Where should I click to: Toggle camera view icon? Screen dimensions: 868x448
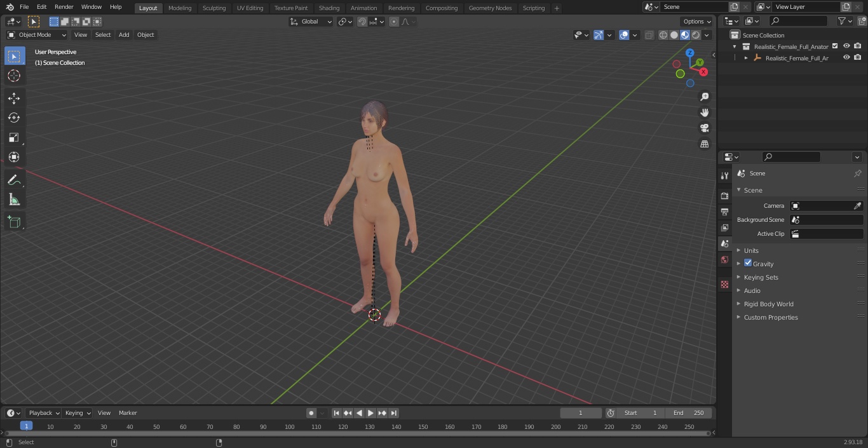(x=704, y=128)
